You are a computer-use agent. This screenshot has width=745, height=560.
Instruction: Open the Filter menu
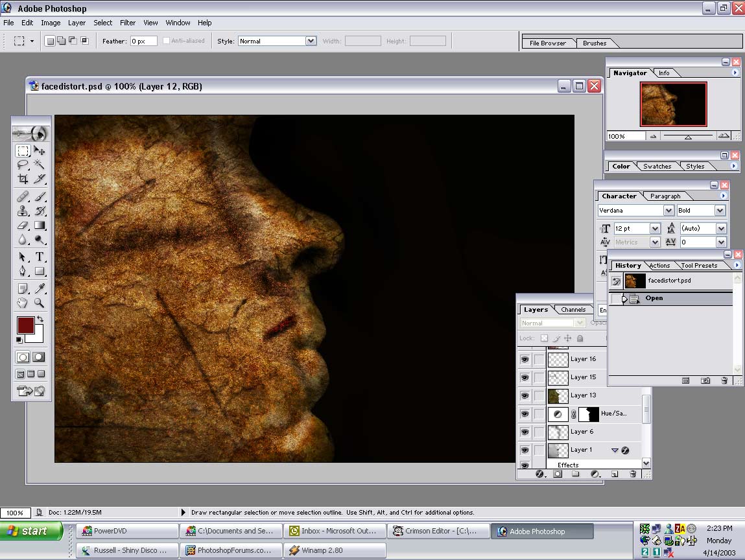[128, 23]
